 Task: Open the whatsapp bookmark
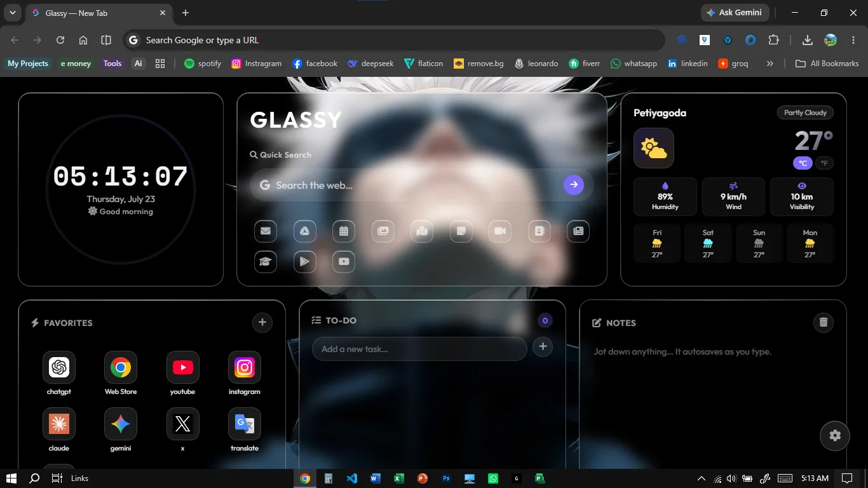click(634, 64)
